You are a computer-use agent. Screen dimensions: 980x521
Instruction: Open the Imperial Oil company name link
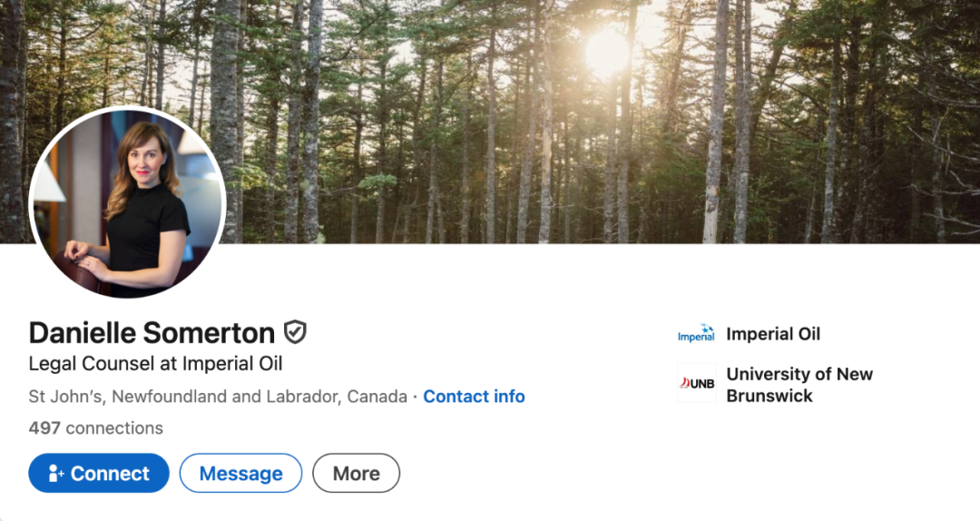coord(773,334)
